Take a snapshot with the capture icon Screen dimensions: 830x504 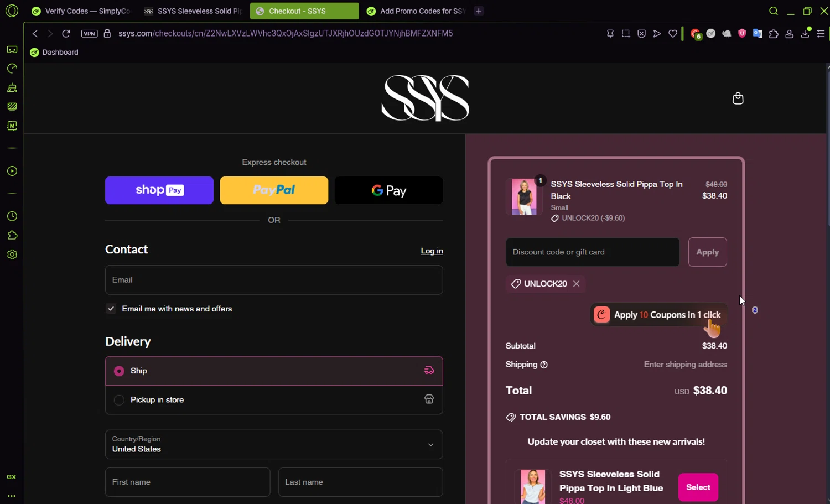tap(626, 34)
